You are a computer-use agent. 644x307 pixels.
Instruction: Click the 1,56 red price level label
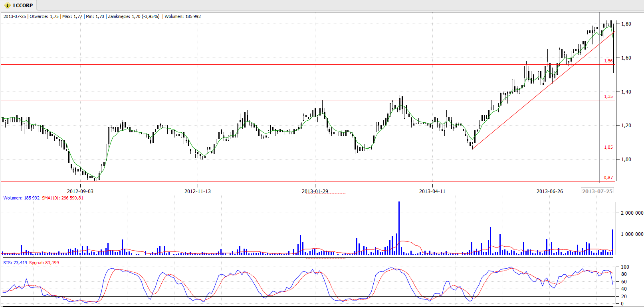(x=608, y=61)
